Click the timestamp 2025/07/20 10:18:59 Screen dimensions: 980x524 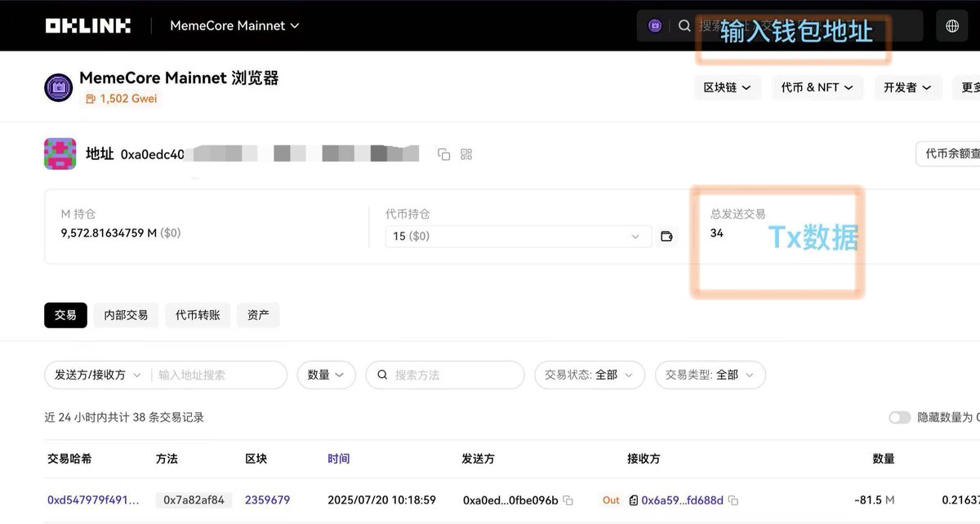click(x=381, y=500)
